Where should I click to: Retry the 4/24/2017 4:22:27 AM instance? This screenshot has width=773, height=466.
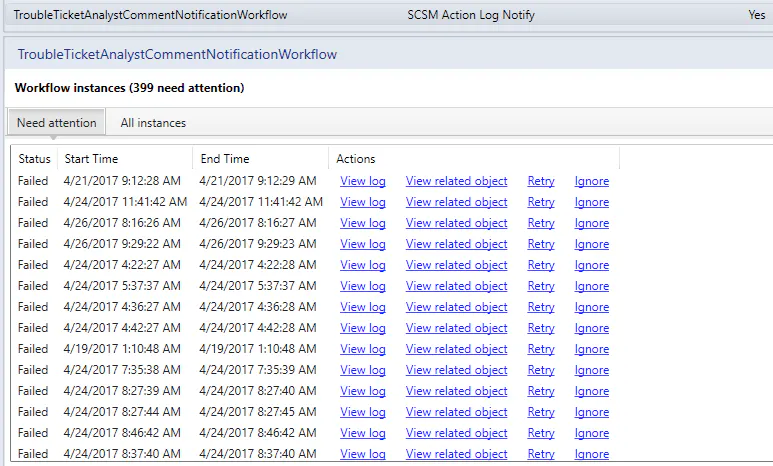pyautogui.click(x=541, y=265)
